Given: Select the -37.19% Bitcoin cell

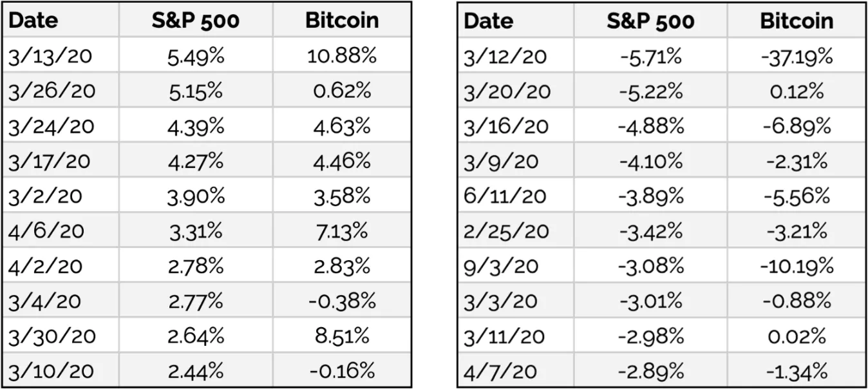Looking at the screenshot, I should coord(797,57).
